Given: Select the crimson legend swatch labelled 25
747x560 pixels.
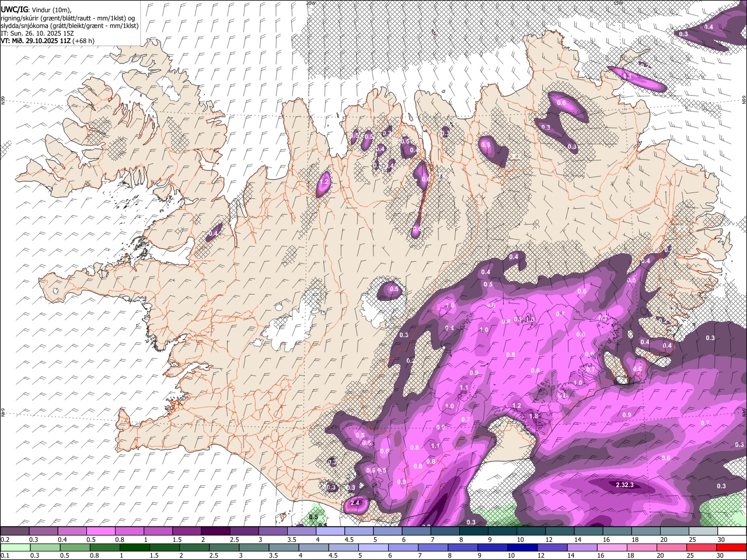Looking at the screenshot, I should (x=702, y=548).
